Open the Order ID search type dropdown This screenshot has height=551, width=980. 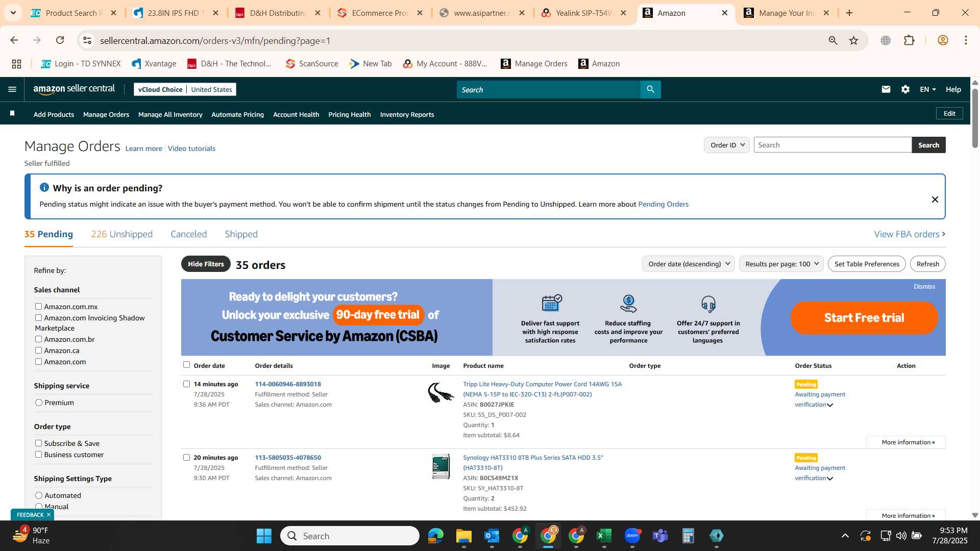point(727,145)
